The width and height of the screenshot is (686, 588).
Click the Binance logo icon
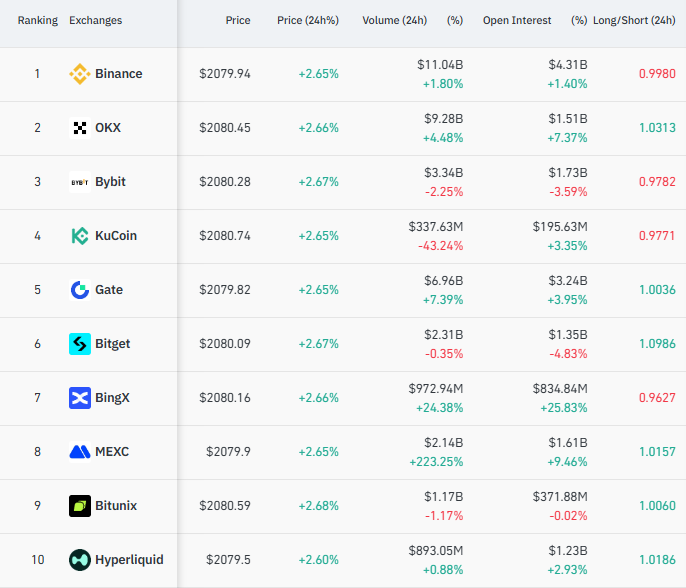pos(80,74)
